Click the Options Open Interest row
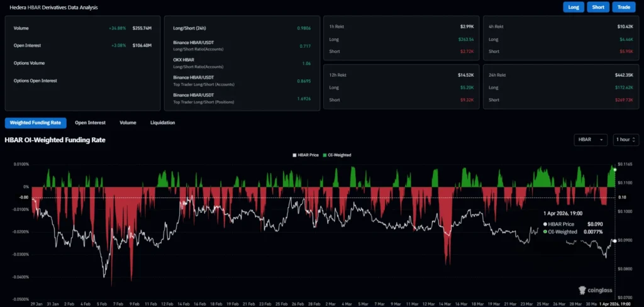 36,81
